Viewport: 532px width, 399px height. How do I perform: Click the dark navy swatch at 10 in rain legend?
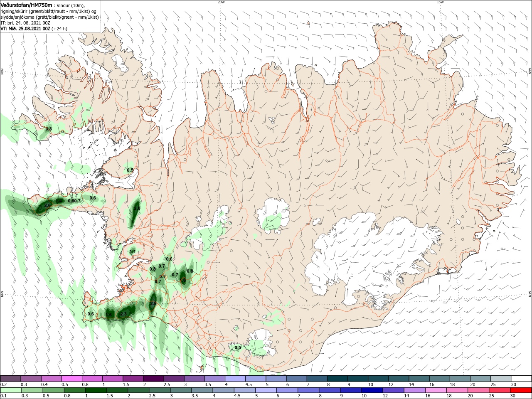pyautogui.click(x=371, y=390)
